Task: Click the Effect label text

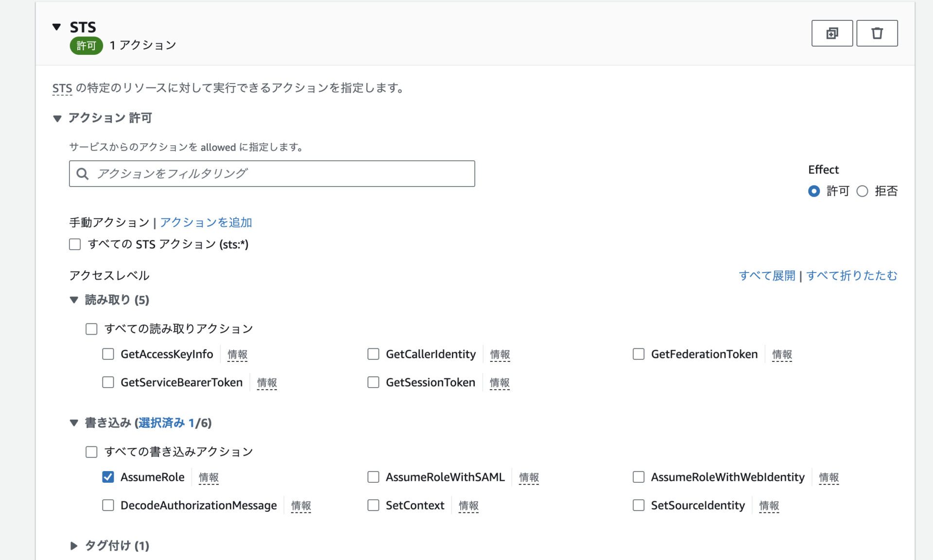Action: click(823, 170)
